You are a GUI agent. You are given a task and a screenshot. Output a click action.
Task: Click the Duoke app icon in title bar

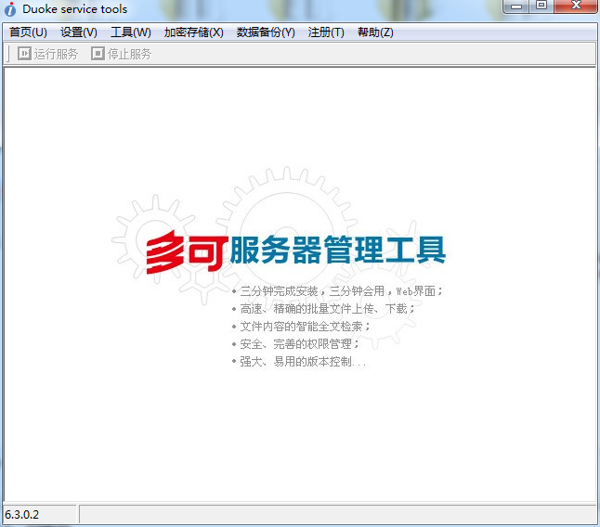click(11, 10)
